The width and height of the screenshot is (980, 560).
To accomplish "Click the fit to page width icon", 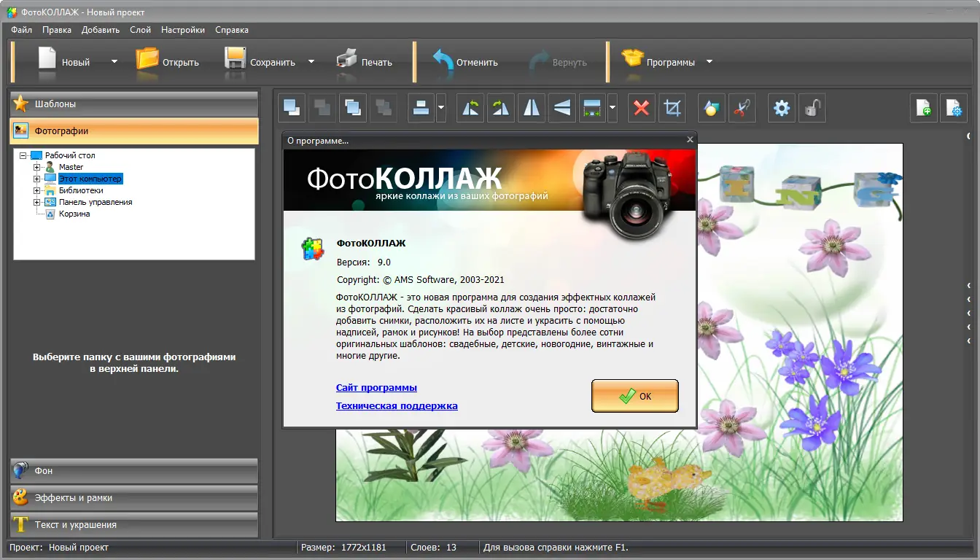I will pyautogui.click(x=592, y=108).
